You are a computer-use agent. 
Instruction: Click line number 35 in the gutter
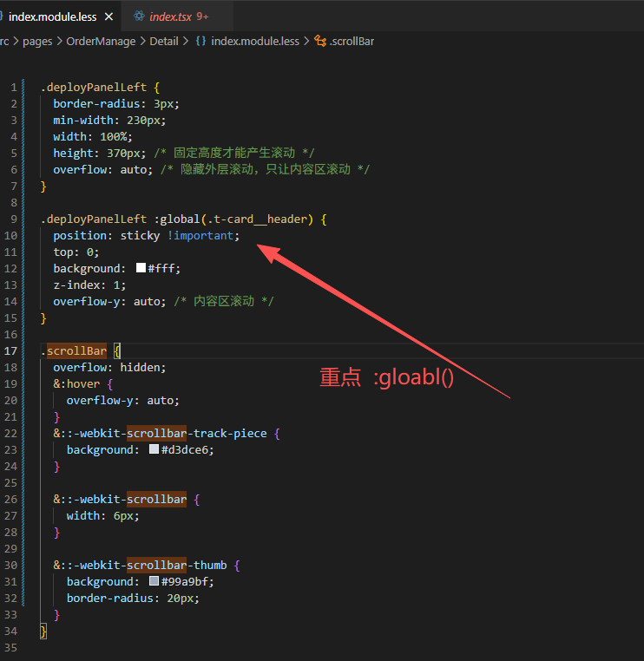tap(11, 647)
